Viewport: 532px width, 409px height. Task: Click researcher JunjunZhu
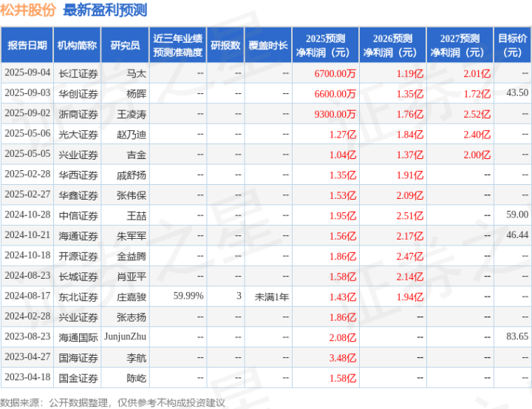tap(125, 337)
